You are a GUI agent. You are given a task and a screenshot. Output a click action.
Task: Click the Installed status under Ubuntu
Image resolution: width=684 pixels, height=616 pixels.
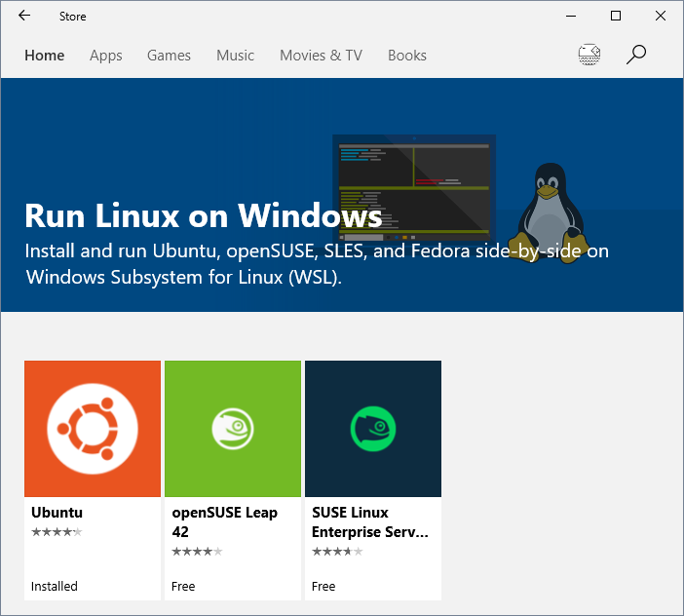coord(55,586)
